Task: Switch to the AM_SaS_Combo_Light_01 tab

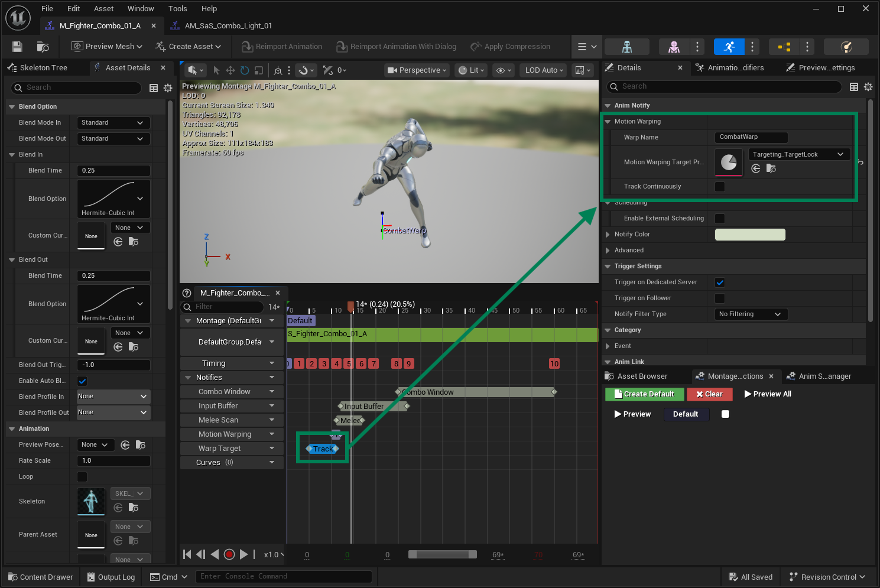Action: pos(228,26)
